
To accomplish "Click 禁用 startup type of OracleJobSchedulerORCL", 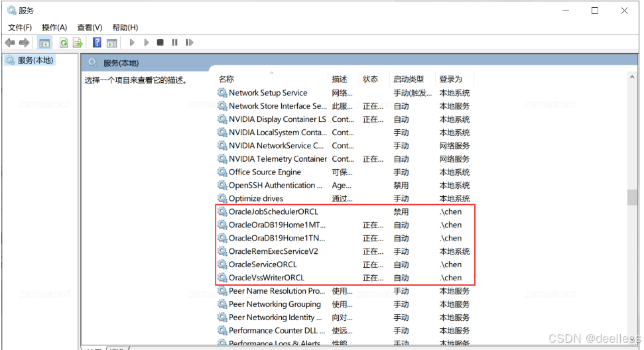I will click(x=401, y=211).
